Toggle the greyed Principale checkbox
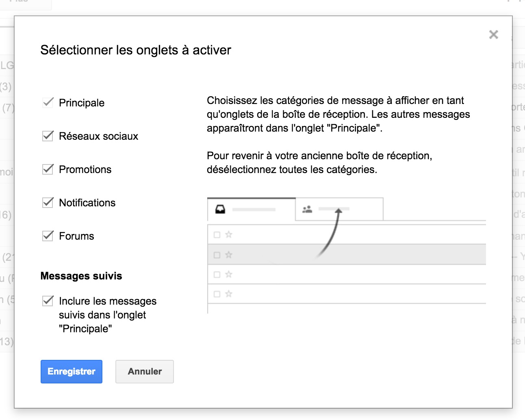The width and height of the screenshot is (525, 420). tap(48, 102)
